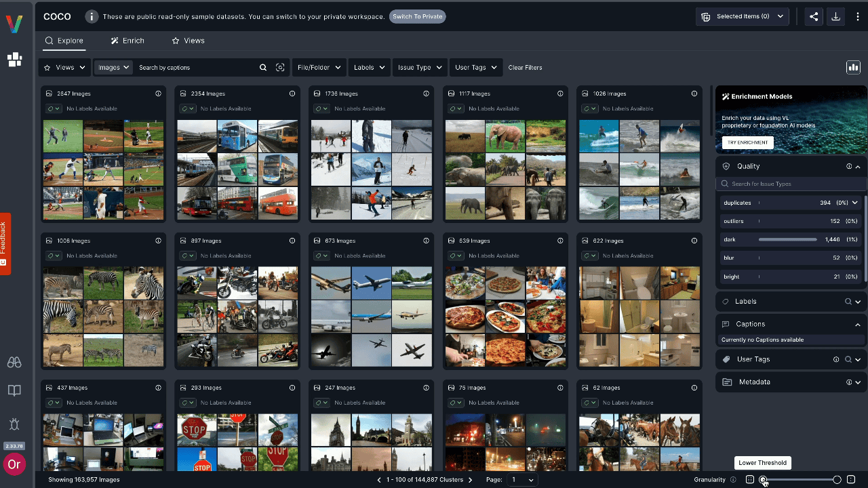Select the blur issue row
The width and height of the screenshot is (868, 488).
(x=791, y=258)
